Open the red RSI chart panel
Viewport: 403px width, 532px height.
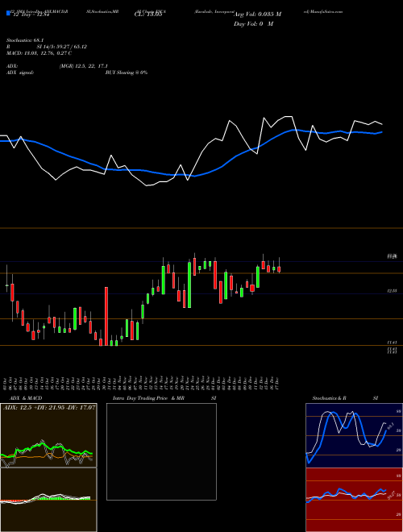354,500
